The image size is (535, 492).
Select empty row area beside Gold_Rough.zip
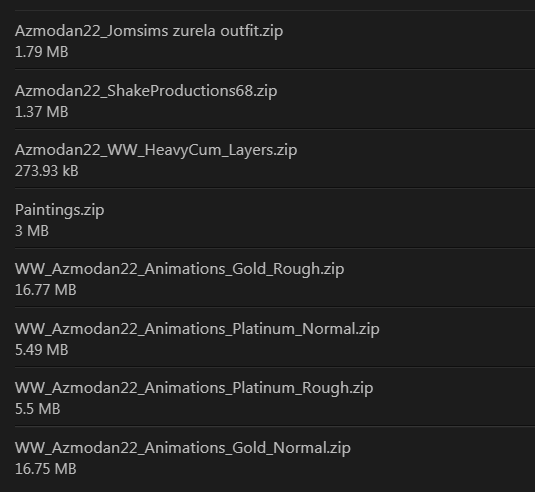(x=439, y=278)
